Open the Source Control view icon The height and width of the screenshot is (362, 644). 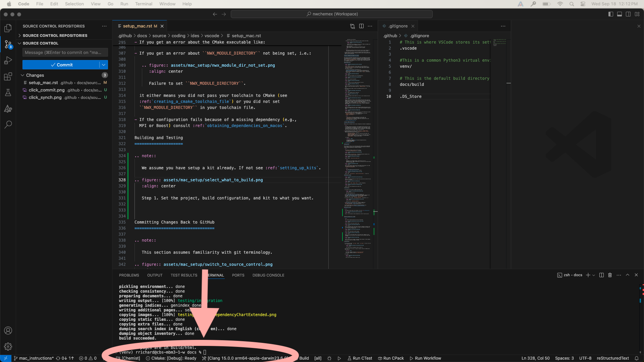click(8, 44)
